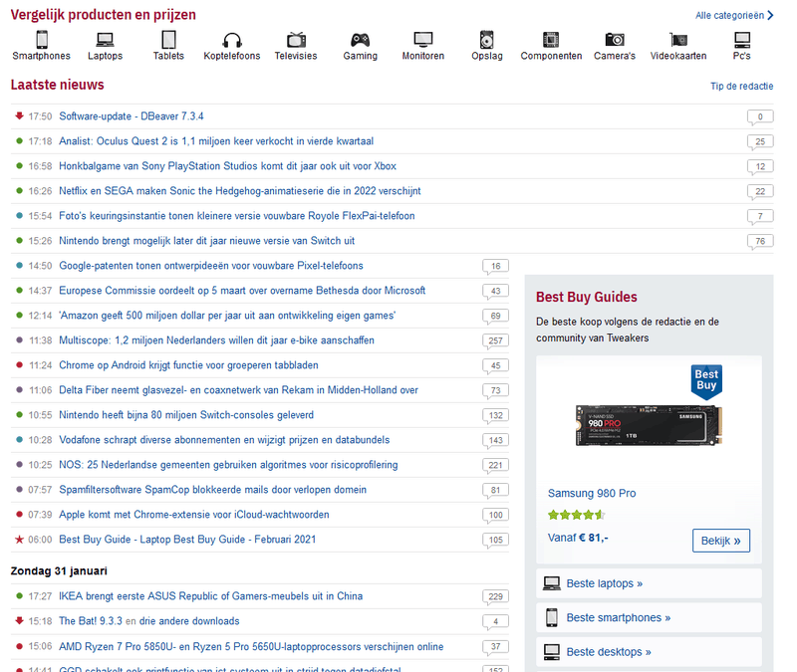This screenshot has width=797, height=672.
Task: Open Amazon 500 miljoen dollar games article
Action: pos(227,316)
